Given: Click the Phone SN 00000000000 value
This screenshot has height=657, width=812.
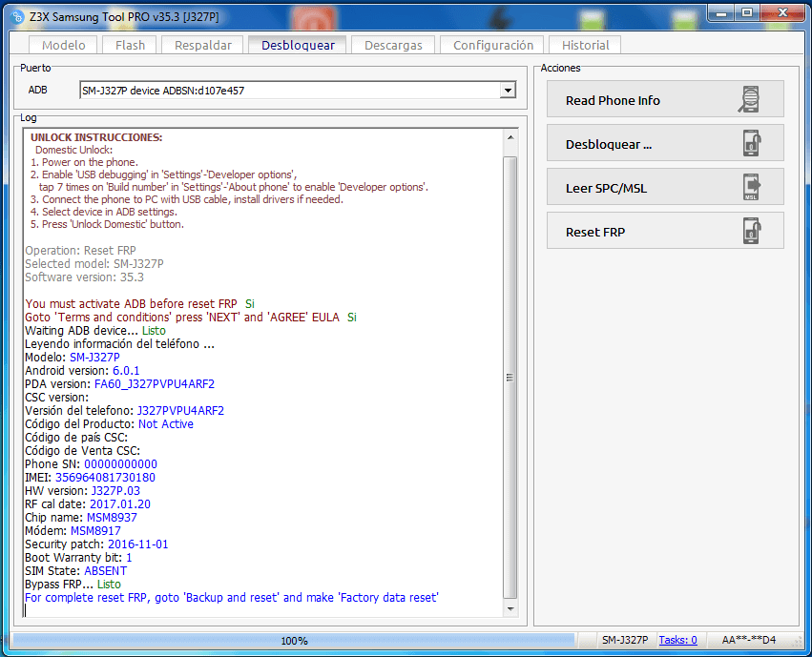Looking at the screenshot, I should point(120,464).
